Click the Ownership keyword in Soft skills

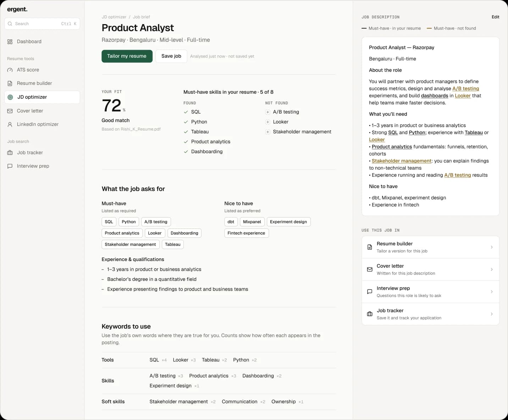coord(283,402)
